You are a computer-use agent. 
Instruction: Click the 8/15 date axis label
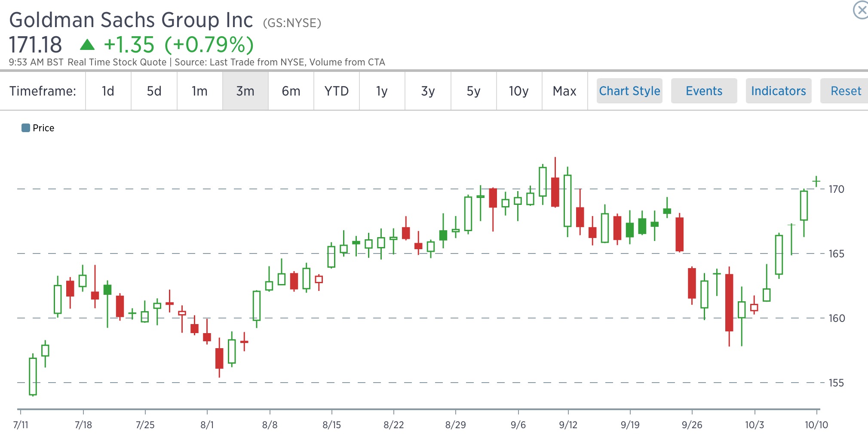(x=332, y=425)
